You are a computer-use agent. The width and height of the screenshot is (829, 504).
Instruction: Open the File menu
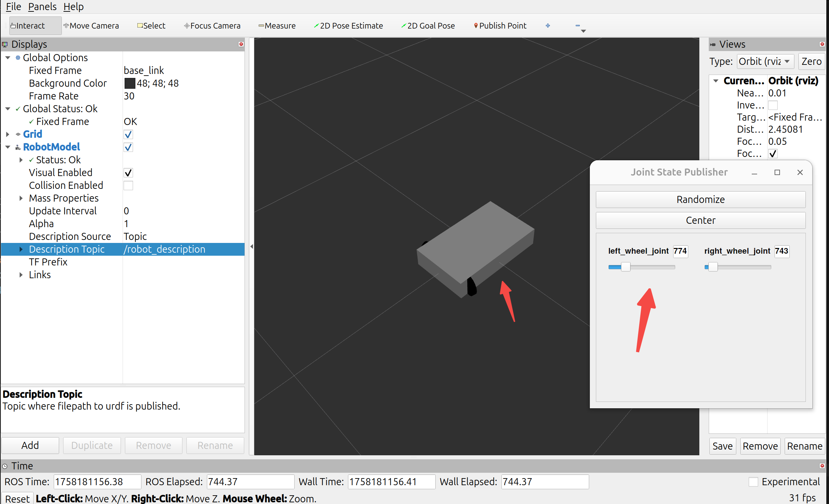[13, 6]
